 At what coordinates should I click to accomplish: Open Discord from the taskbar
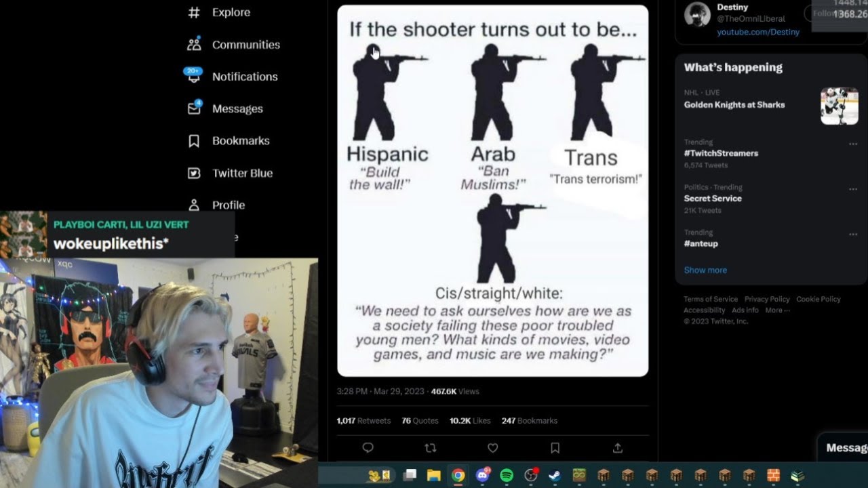pyautogui.click(x=483, y=475)
